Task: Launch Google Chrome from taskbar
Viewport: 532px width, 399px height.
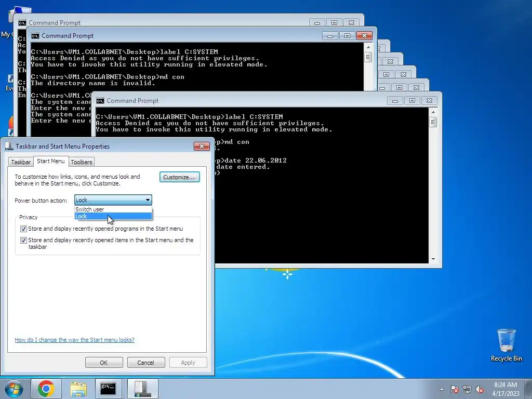Action: [x=46, y=389]
